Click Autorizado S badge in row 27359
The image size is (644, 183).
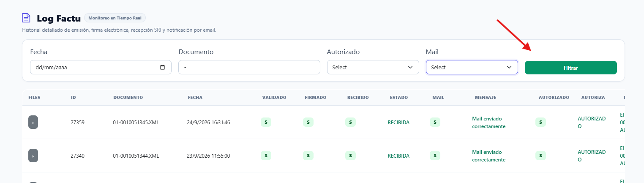pyautogui.click(x=540, y=122)
